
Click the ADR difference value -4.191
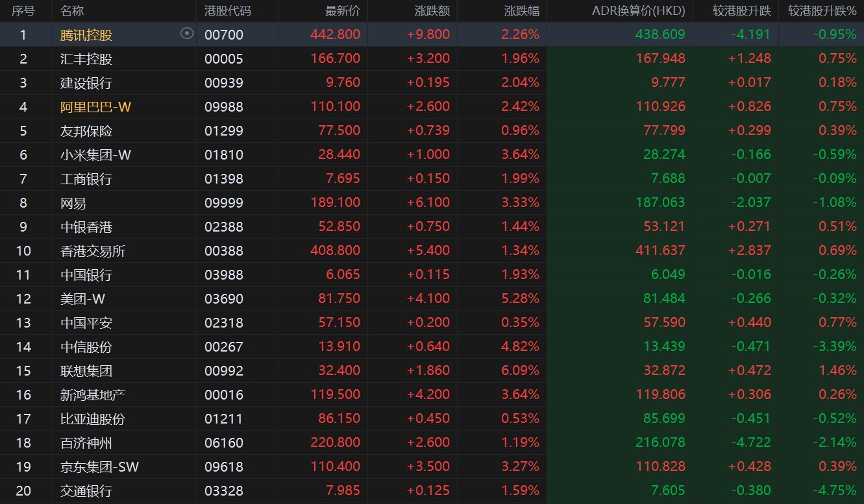click(x=750, y=35)
